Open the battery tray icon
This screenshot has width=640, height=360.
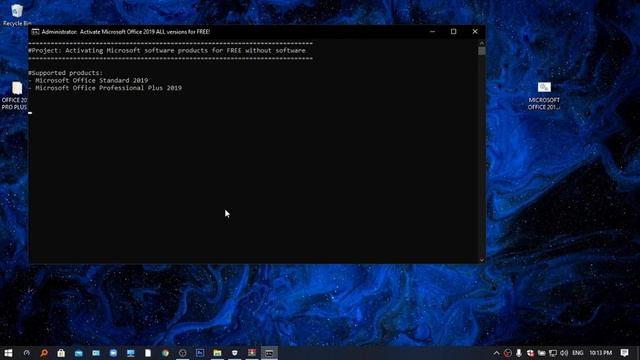tap(541, 353)
